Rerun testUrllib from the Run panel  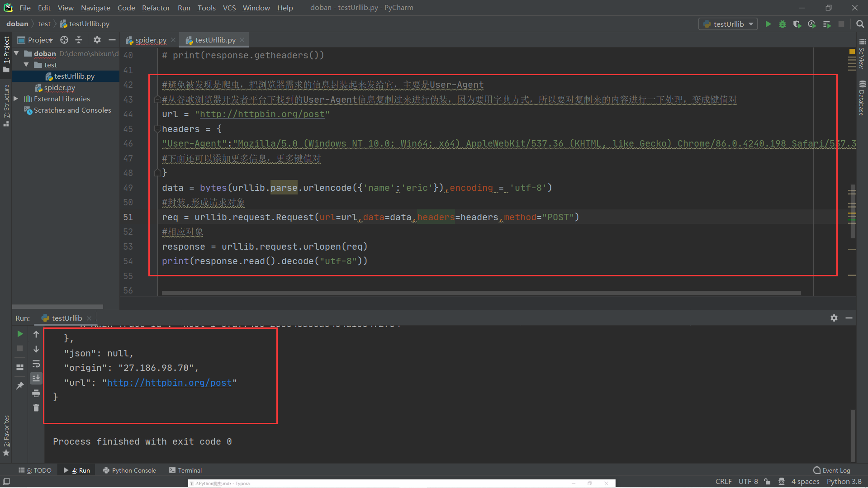coord(20,334)
